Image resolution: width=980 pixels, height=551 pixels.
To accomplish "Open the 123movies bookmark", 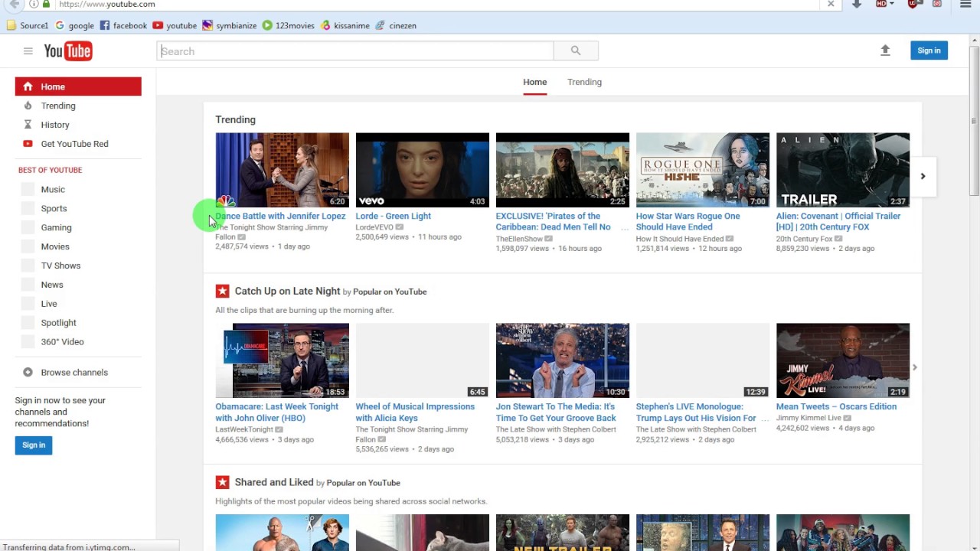I will point(289,25).
